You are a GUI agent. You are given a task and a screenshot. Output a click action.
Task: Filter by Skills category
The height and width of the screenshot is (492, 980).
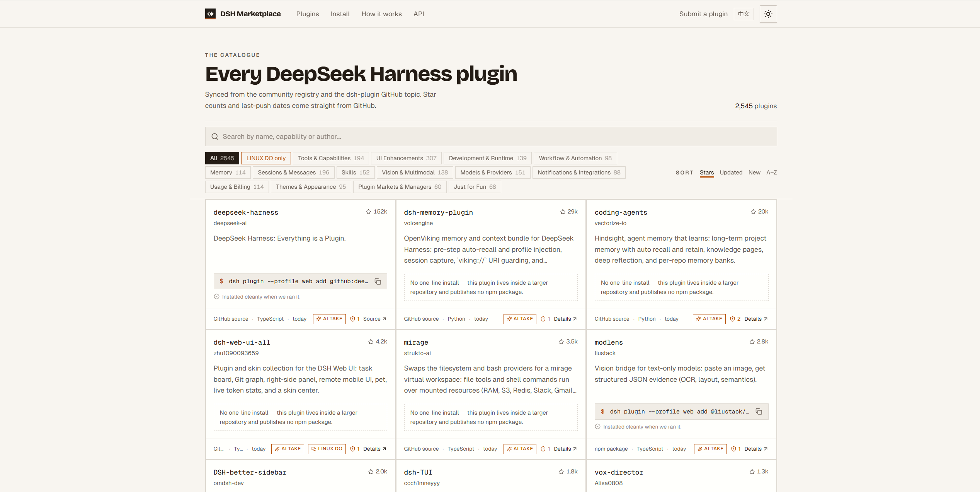(355, 173)
